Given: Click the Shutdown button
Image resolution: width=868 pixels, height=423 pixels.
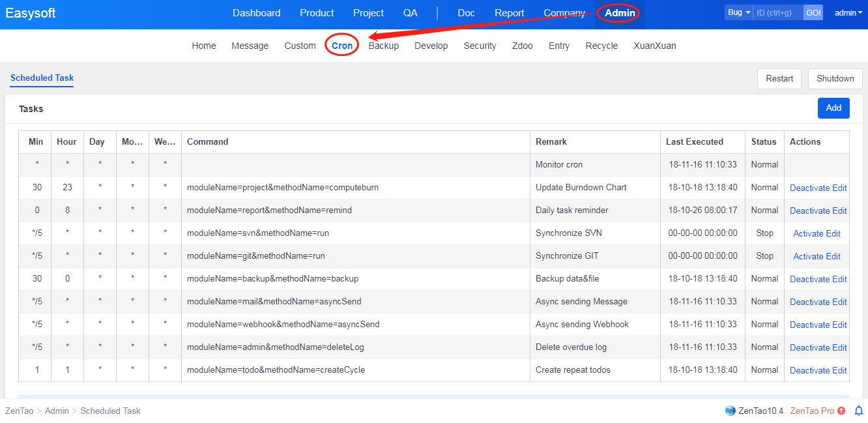Looking at the screenshot, I should pyautogui.click(x=835, y=78).
